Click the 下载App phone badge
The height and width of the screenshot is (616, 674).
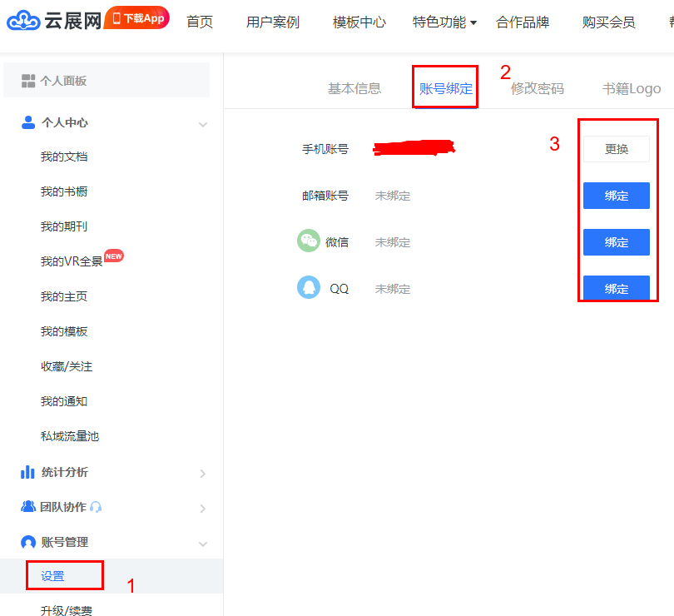tap(137, 18)
